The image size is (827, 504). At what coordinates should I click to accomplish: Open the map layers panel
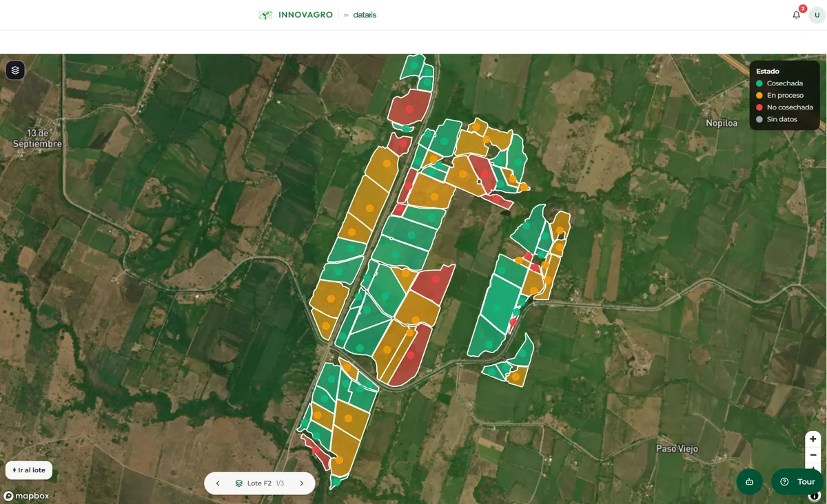click(x=15, y=70)
